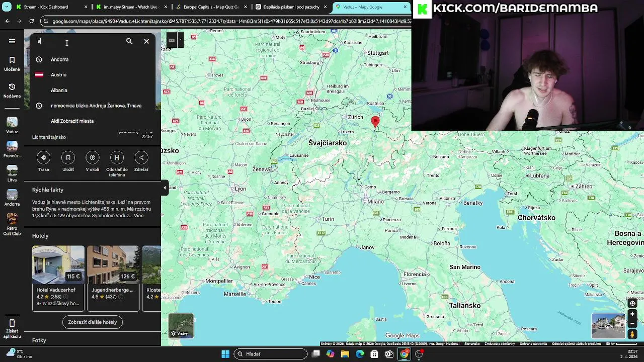The width and height of the screenshot is (644, 362).
Task: Collapse the side panel arrow
Action: [x=165, y=188]
